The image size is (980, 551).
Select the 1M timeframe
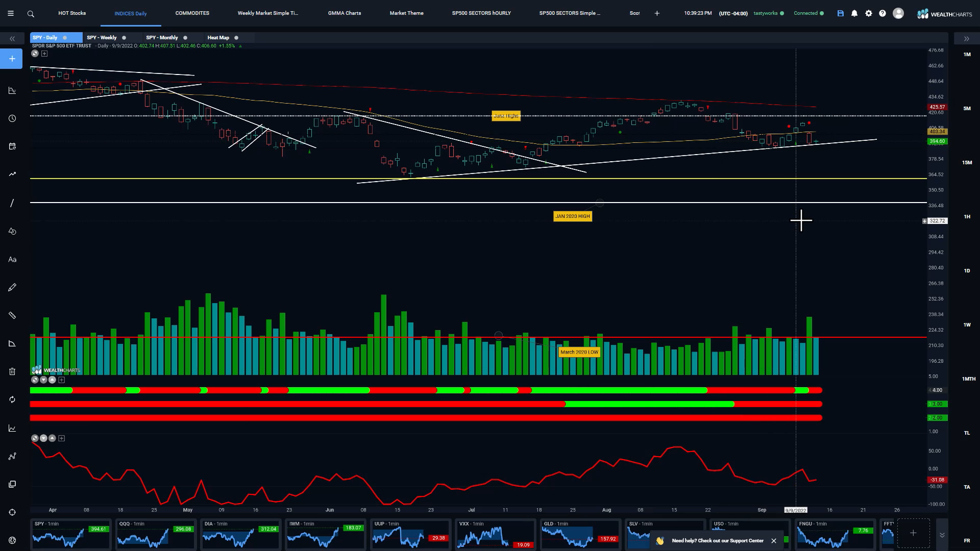click(x=967, y=54)
